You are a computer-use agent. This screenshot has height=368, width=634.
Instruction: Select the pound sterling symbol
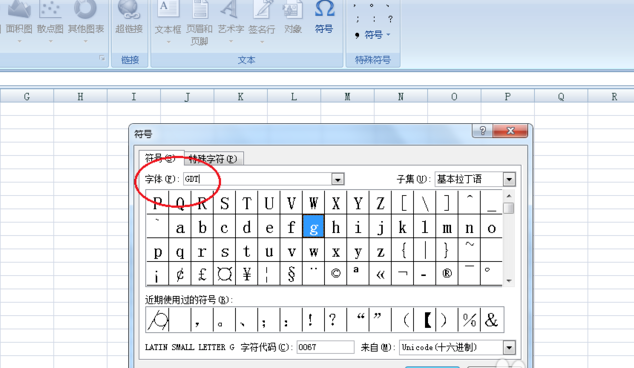pyautogui.click(x=202, y=274)
